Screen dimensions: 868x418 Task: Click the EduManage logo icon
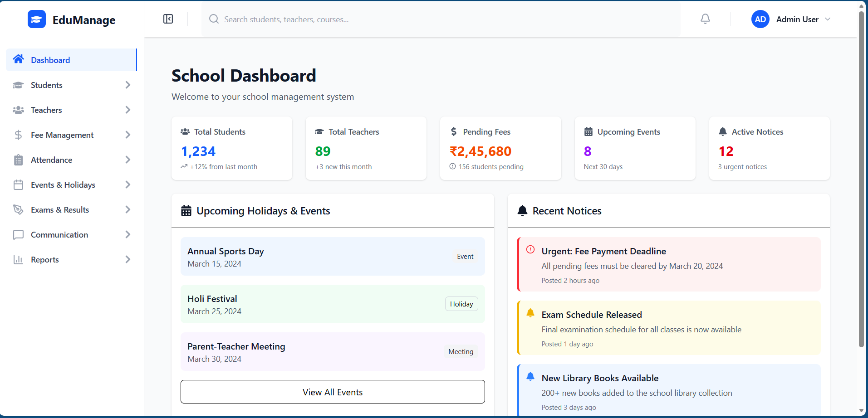(x=37, y=19)
